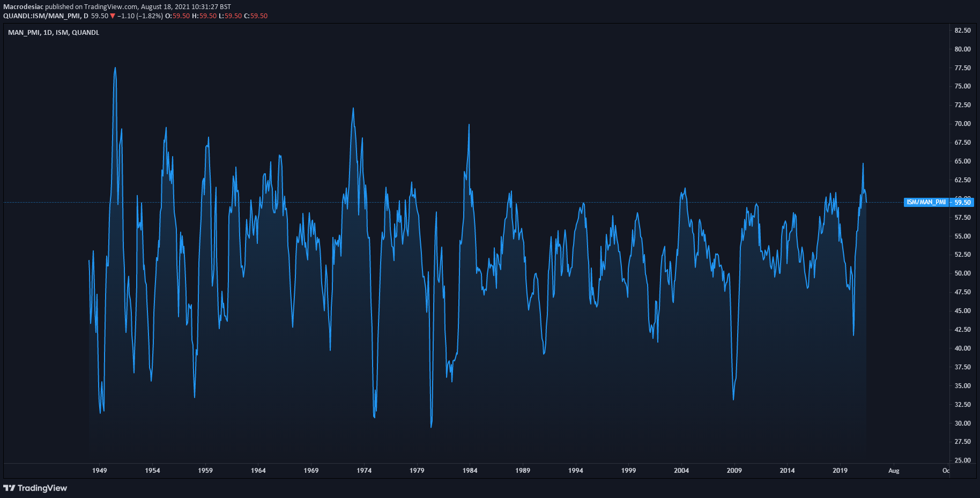This screenshot has width=980, height=498.
Task: Click the 1984 time axis label
Action: [470, 471]
